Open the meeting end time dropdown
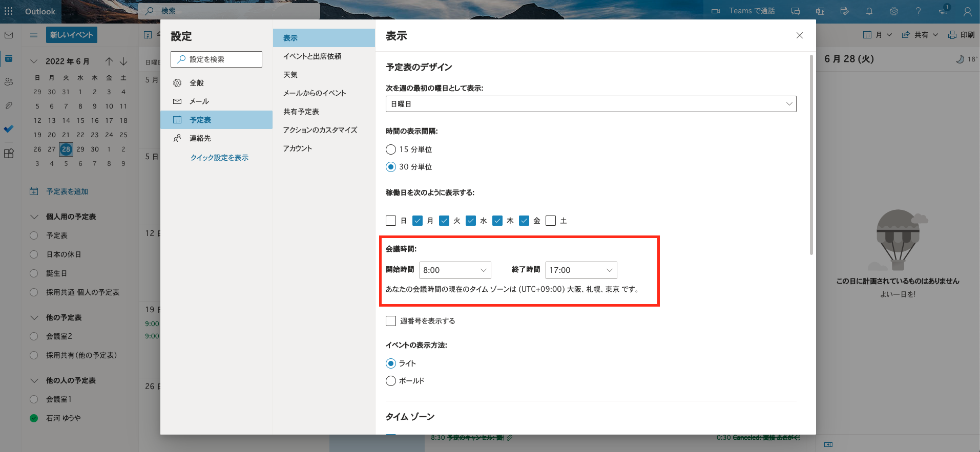Image resolution: width=980 pixels, height=452 pixels. tap(581, 270)
